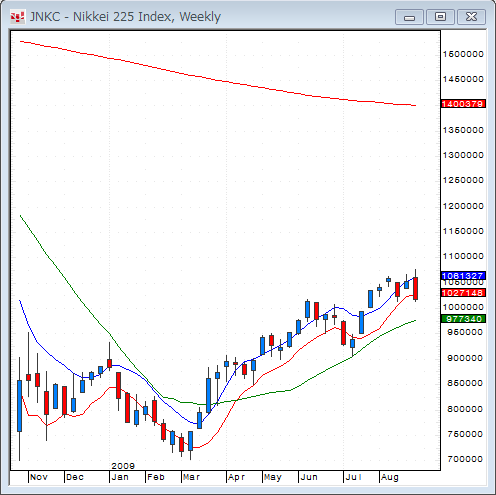Screen dimensions: 496x495
Task: Minimize the Nikkei 225 chart window
Action: pos(409,17)
